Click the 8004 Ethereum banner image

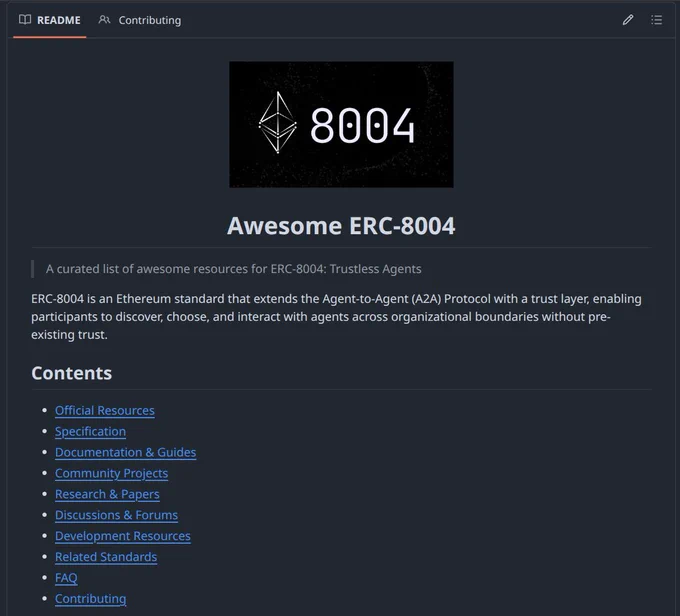click(341, 125)
